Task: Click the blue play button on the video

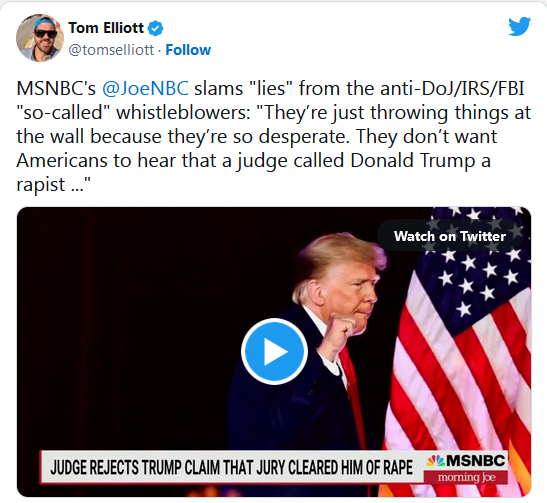Action: click(274, 351)
